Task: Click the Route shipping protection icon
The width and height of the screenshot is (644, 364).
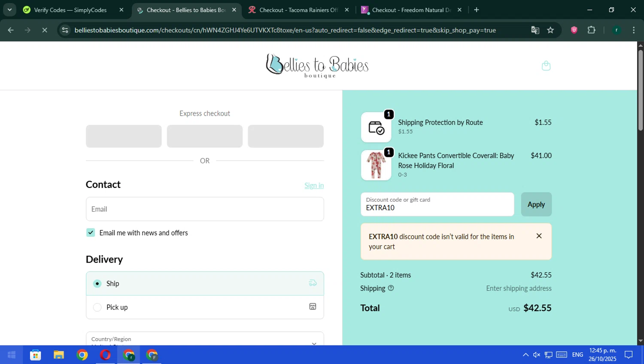Action: (376, 127)
